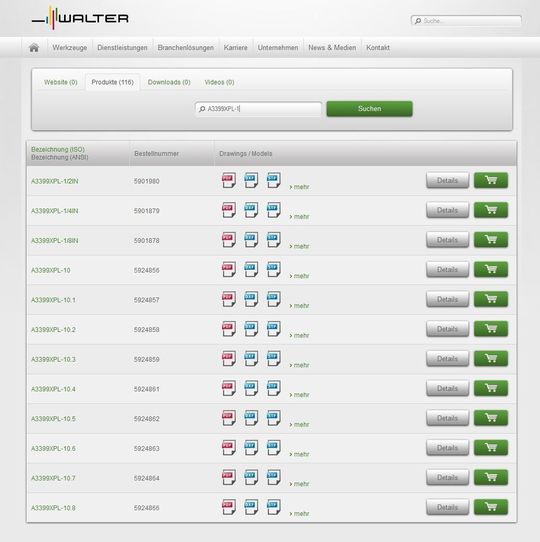Image resolution: width=540 pixels, height=542 pixels.
Task: Open Details for A3399XPL-10.5
Action: [447, 418]
